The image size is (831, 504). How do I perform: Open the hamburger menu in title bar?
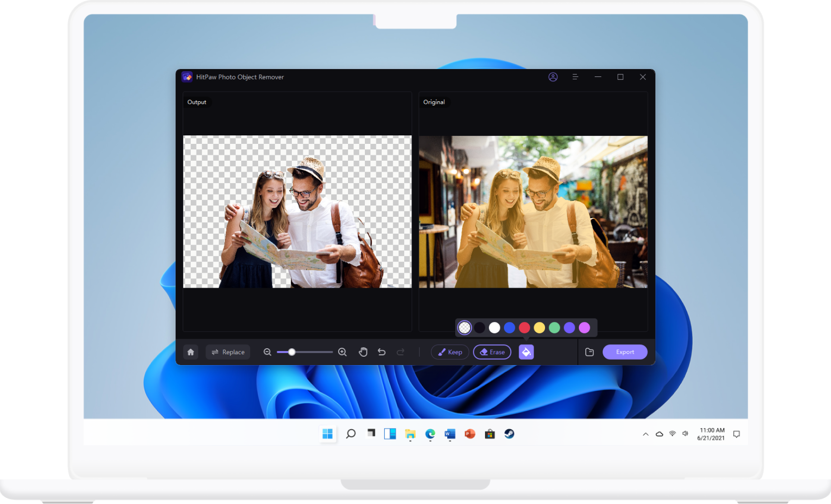[x=575, y=77]
